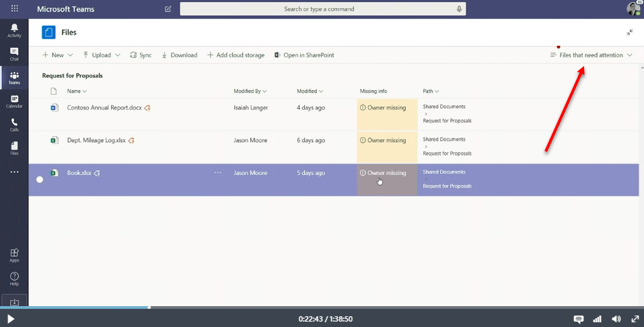This screenshot has height=327, width=644.
Task: Click Excel icon for Book.xlsx
Action: (55, 173)
